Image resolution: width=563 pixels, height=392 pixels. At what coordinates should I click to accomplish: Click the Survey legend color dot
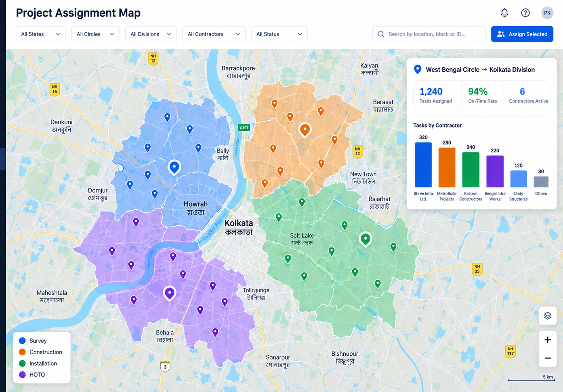tap(22, 341)
